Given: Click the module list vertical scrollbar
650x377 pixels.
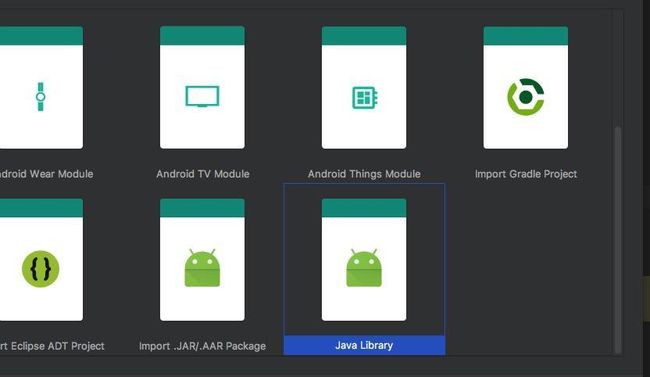Looking at the screenshot, I should pyautogui.click(x=618, y=240).
